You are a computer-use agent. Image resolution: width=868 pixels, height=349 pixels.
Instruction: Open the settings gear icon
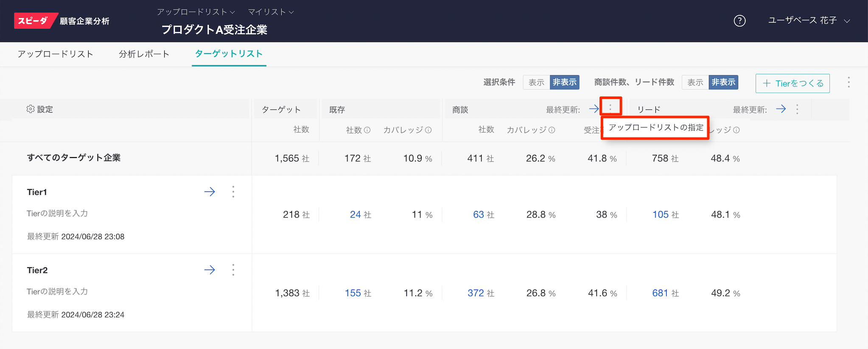(x=31, y=109)
